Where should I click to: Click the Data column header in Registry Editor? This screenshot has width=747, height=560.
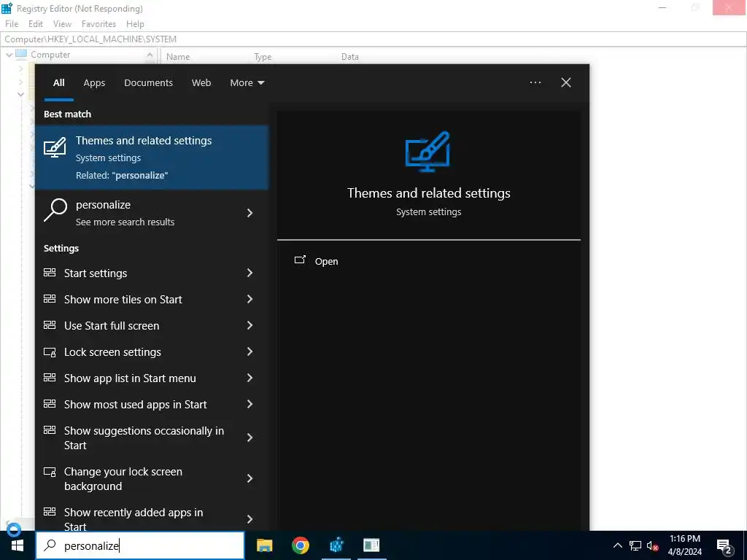tap(349, 57)
